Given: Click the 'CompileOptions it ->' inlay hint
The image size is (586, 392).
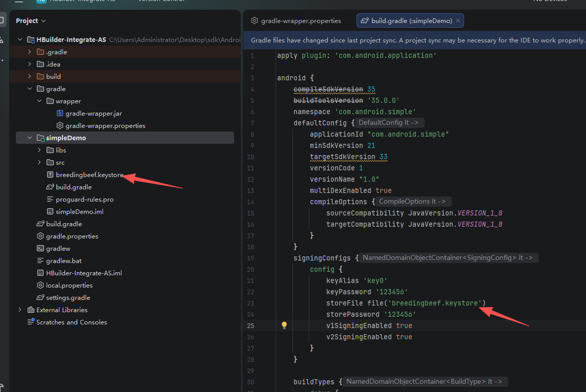Looking at the screenshot, I should pyautogui.click(x=413, y=201).
